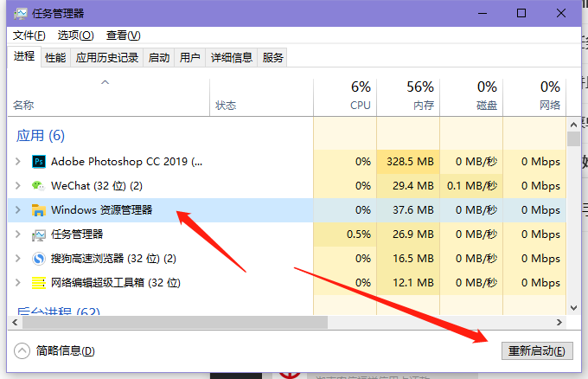Click the horizontal scrollbar right arrow
588x379 pixels.
559,323
